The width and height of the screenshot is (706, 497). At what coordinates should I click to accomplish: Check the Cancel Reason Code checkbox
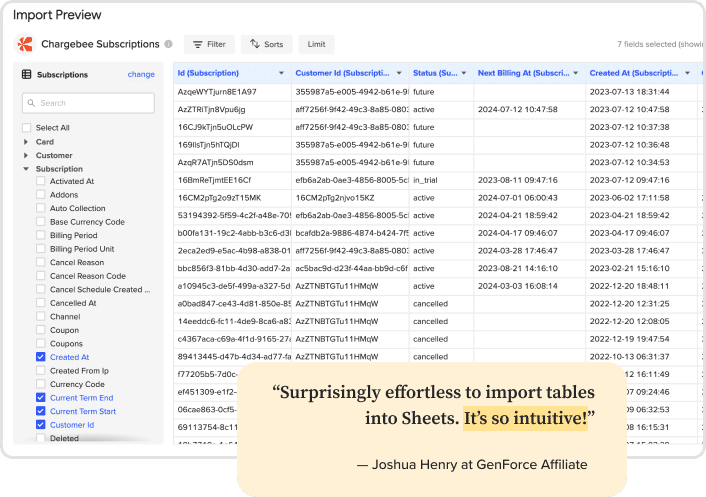[41, 276]
